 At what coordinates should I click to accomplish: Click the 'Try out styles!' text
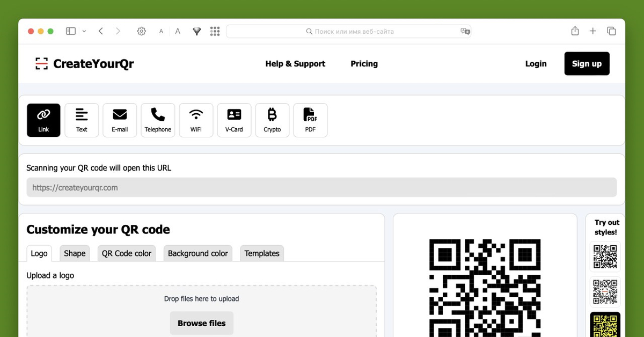pos(606,227)
